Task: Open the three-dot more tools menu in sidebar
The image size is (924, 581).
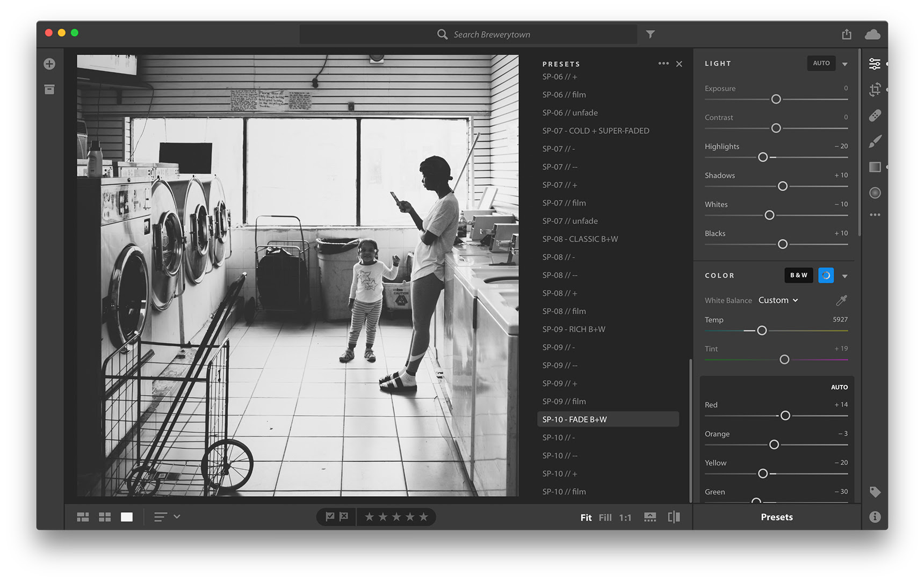Action: click(x=875, y=215)
